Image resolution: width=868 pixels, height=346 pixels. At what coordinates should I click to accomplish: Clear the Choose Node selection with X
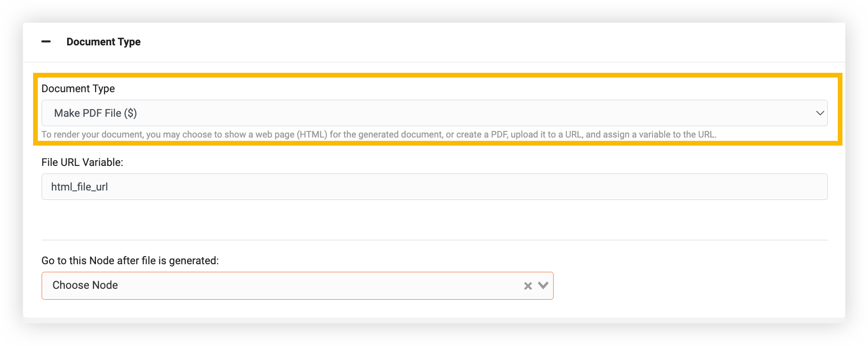(x=528, y=285)
